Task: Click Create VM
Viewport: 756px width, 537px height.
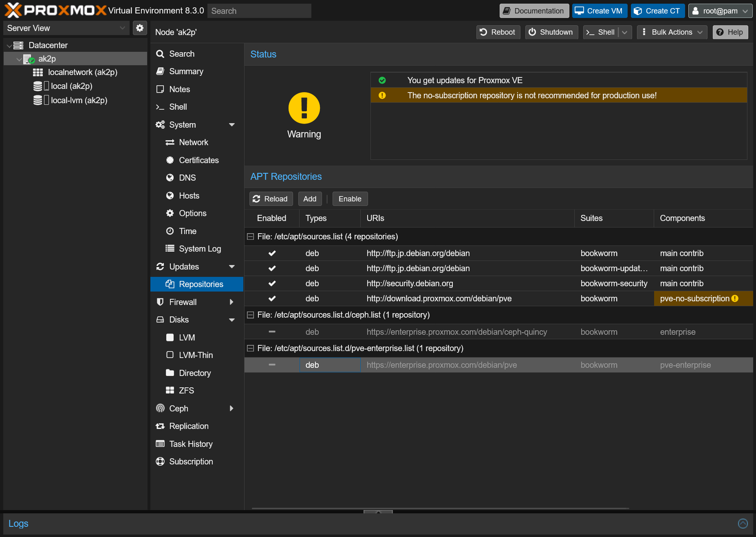Action: pyautogui.click(x=599, y=11)
